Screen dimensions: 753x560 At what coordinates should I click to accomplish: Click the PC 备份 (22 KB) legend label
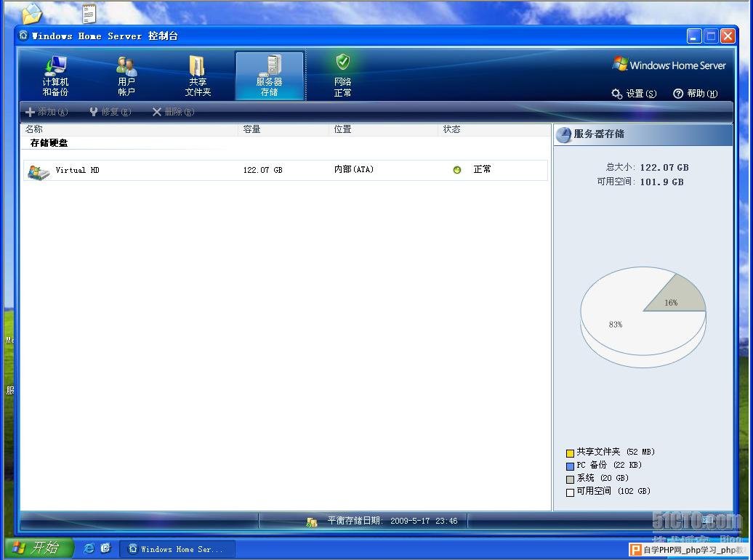pyautogui.click(x=609, y=465)
